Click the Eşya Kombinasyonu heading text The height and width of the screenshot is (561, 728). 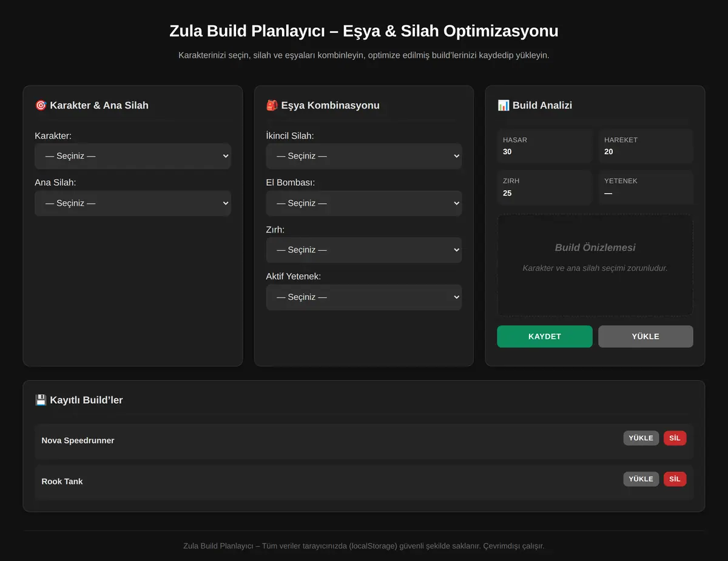330,105
